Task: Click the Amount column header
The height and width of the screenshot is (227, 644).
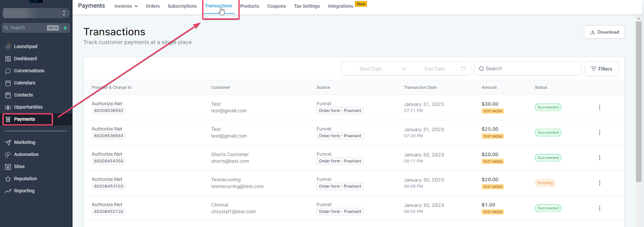Action: pyautogui.click(x=489, y=87)
